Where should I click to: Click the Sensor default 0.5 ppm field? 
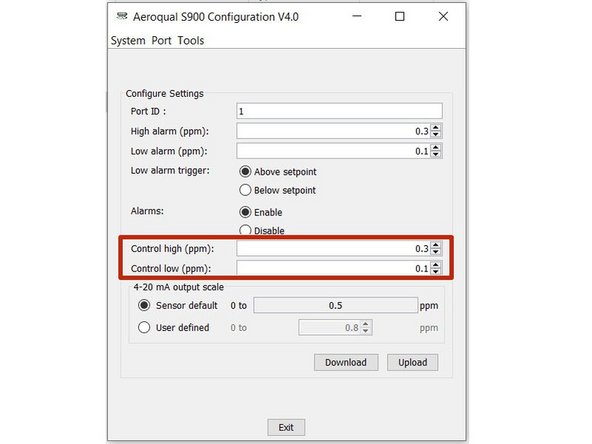336,305
